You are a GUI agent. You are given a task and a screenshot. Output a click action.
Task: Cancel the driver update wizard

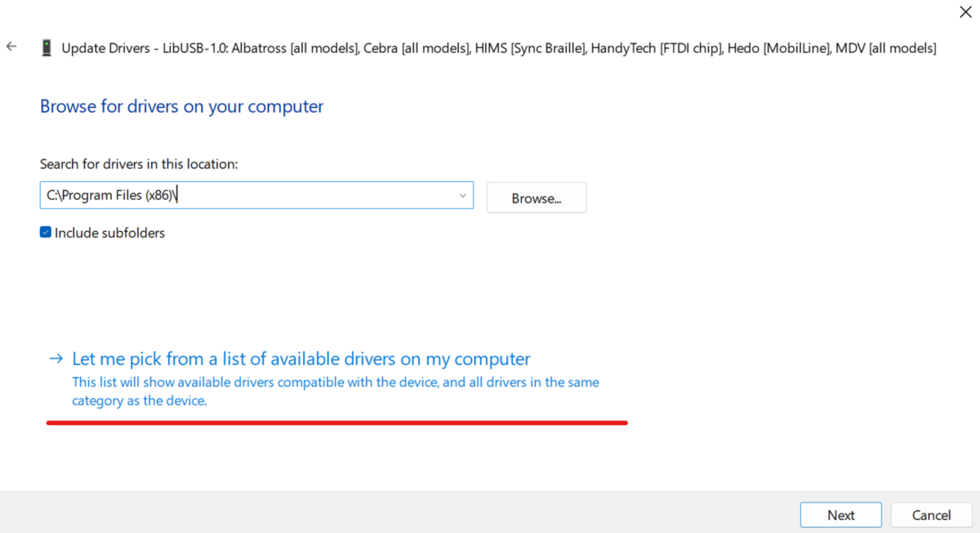click(931, 515)
